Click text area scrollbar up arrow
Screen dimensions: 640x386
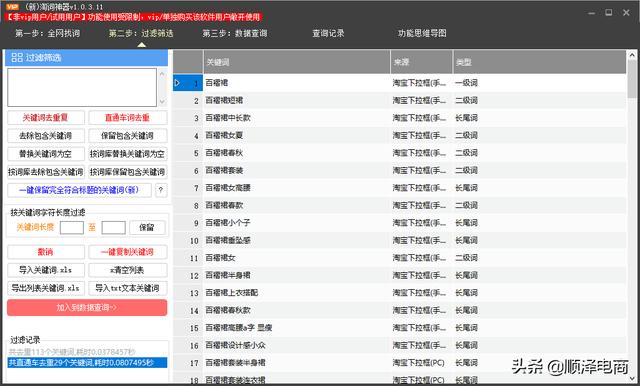(x=162, y=74)
